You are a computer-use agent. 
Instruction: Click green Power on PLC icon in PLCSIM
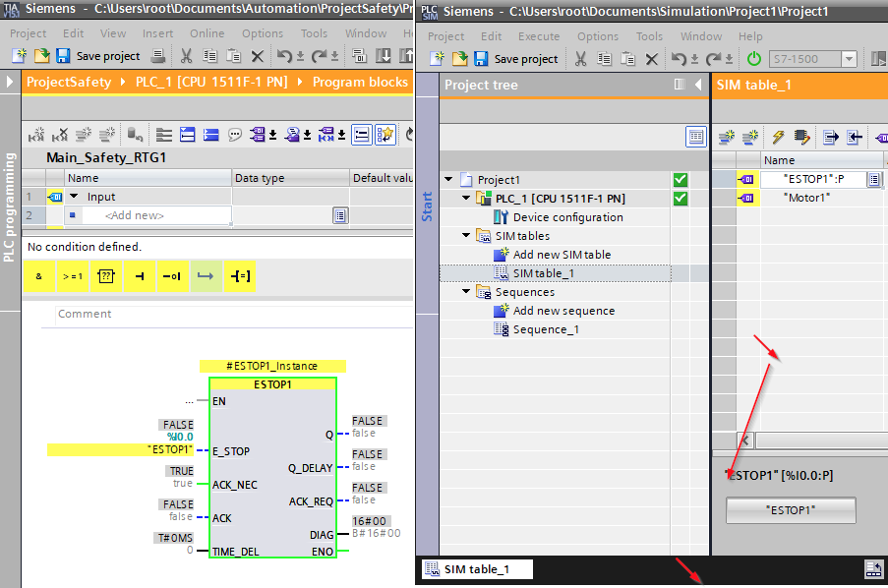tap(754, 58)
